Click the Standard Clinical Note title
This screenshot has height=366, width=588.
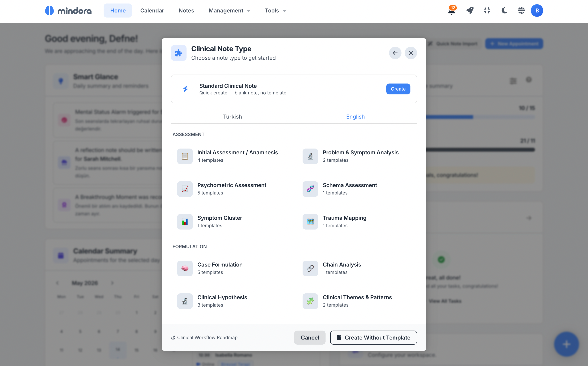coord(228,86)
